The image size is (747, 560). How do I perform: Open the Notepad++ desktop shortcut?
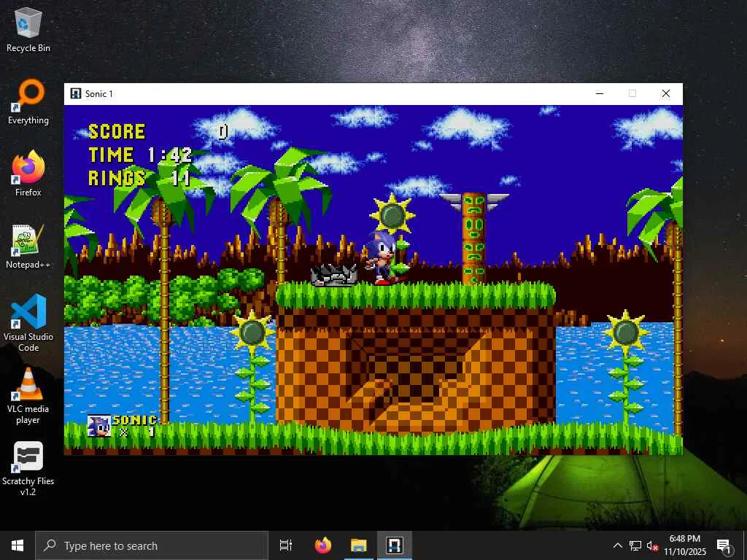[28, 246]
